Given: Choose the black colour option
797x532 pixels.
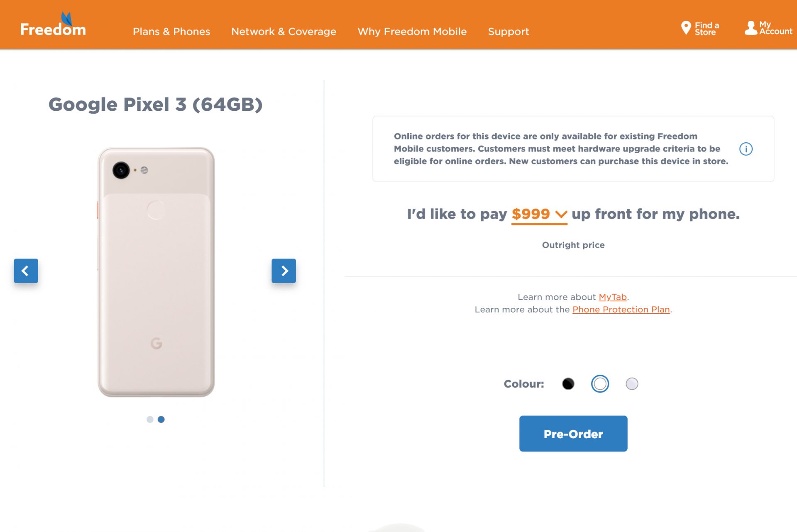Looking at the screenshot, I should (x=568, y=384).
